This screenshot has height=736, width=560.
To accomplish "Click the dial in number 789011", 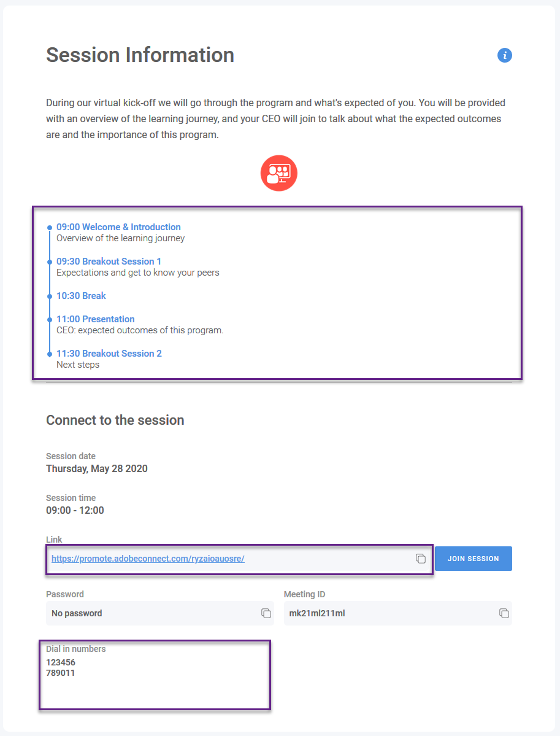I will 61,673.
